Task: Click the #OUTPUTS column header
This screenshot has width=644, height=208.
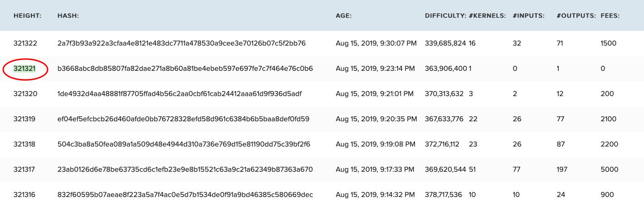Action: 576,16
